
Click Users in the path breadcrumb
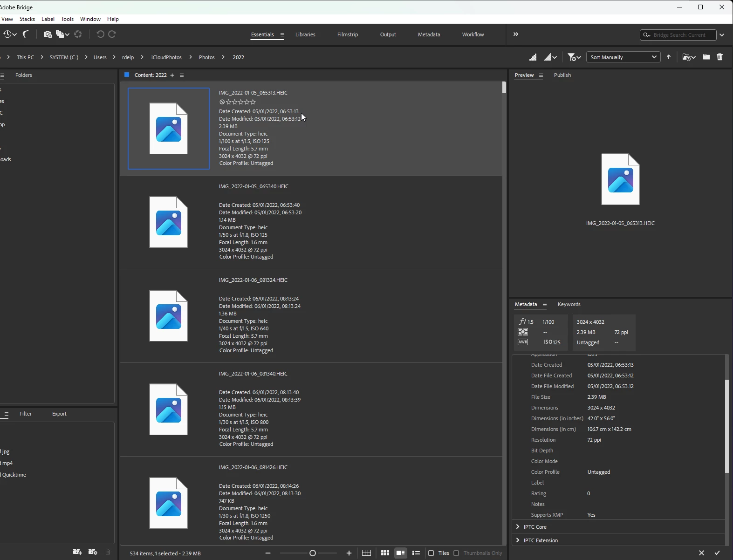pyautogui.click(x=100, y=57)
